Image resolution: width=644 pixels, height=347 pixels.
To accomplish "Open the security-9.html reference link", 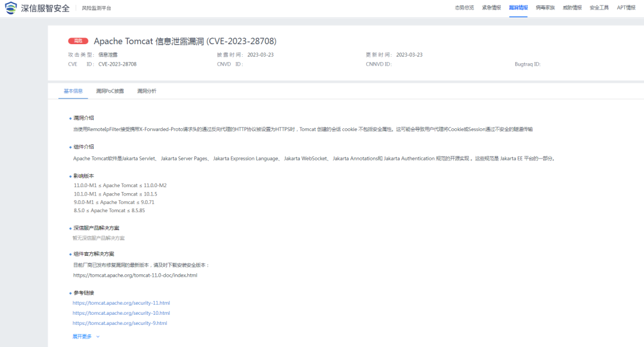I will coord(120,323).
